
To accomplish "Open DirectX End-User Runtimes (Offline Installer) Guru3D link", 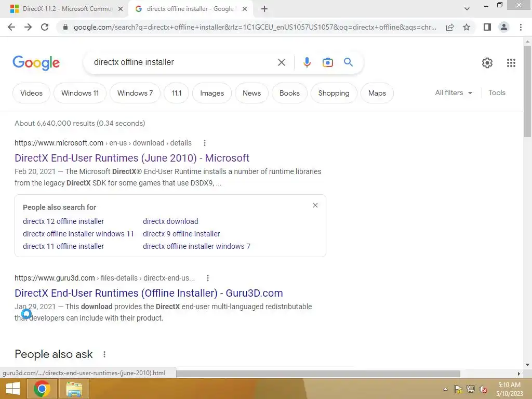I will pos(149,293).
